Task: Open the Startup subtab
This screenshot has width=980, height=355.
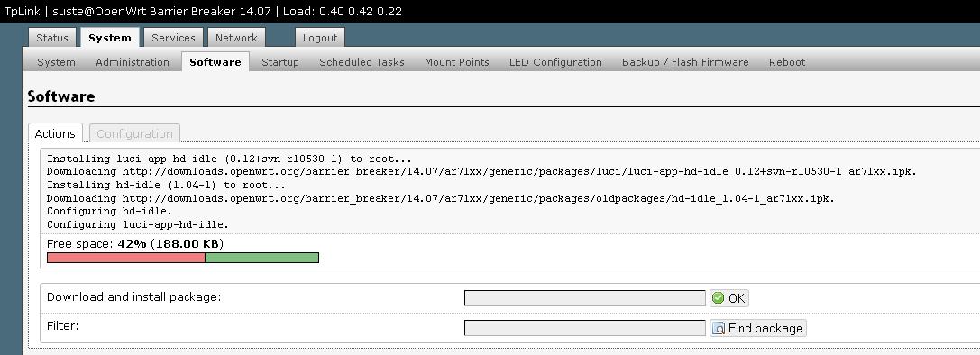Action: (x=280, y=62)
